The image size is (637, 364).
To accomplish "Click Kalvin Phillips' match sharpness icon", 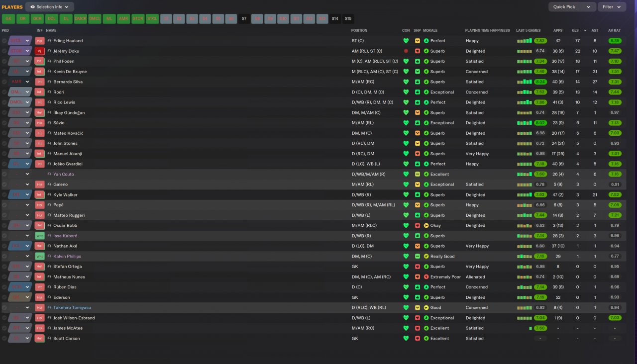I will pyautogui.click(x=418, y=256).
